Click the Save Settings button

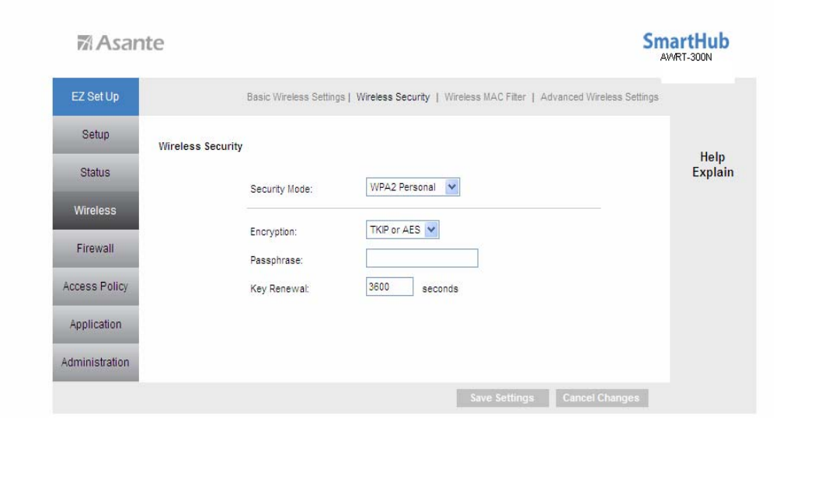(x=502, y=398)
